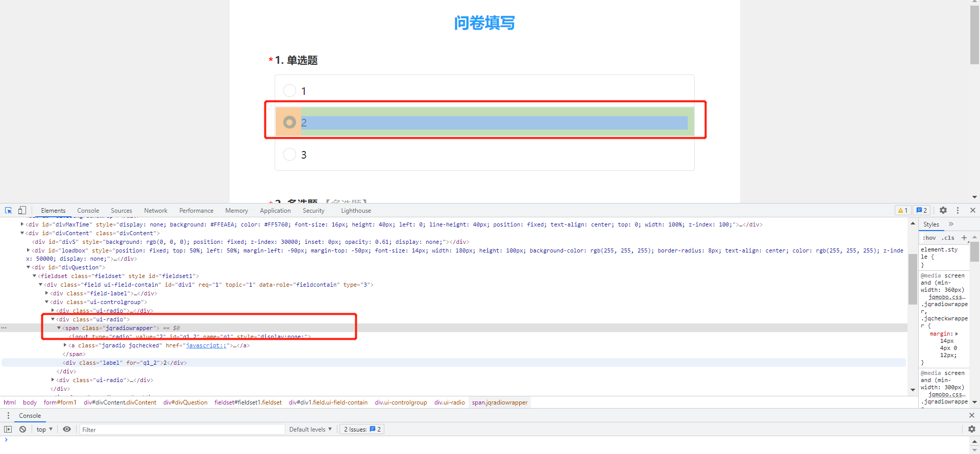Click the Elements panel vertical scrollbar thumb
Viewport: 980px width, 454px height.
pos(913,279)
